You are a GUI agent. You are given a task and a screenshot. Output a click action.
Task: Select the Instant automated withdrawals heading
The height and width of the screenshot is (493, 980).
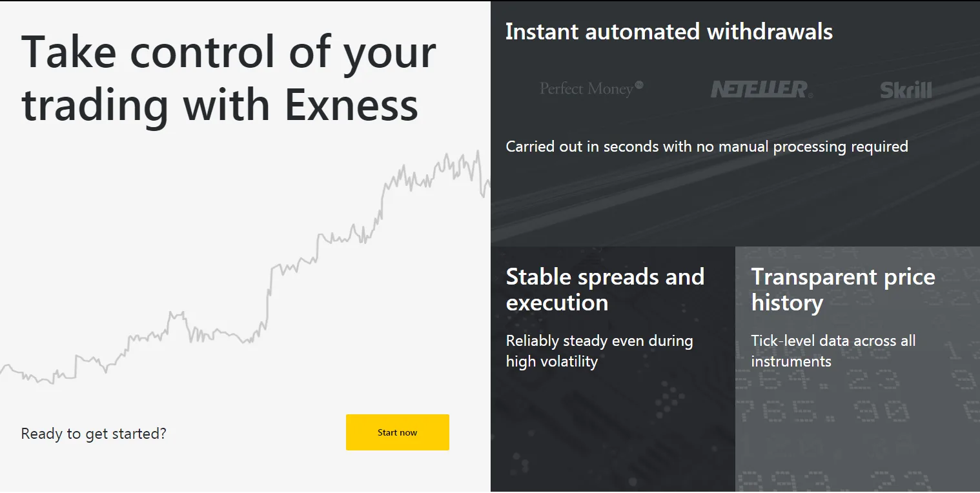click(669, 31)
